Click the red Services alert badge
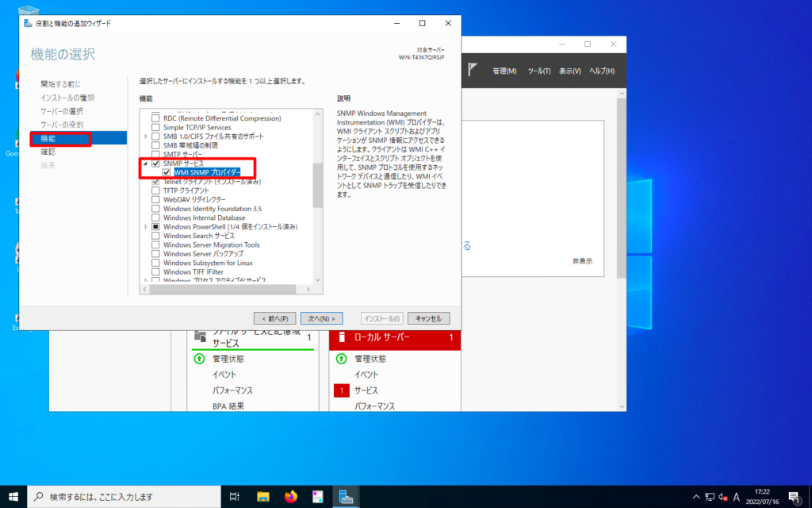Image resolution: width=812 pixels, height=508 pixels. click(341, 391)
